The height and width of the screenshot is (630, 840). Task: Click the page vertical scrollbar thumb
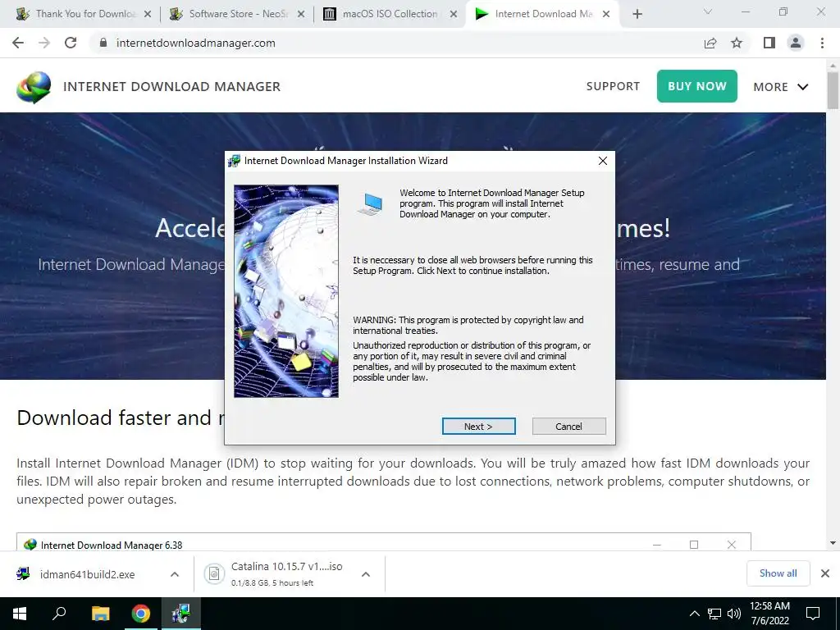pos(833,89)
